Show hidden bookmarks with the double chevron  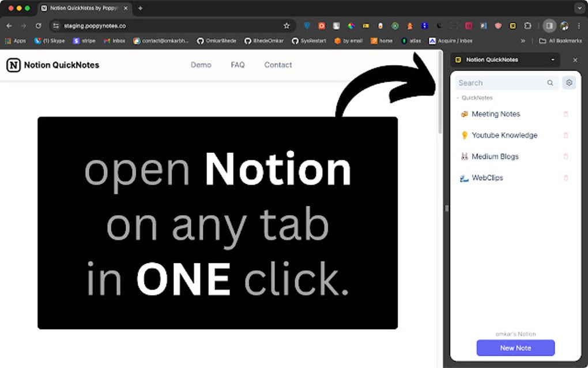click(x=523, y=41)
